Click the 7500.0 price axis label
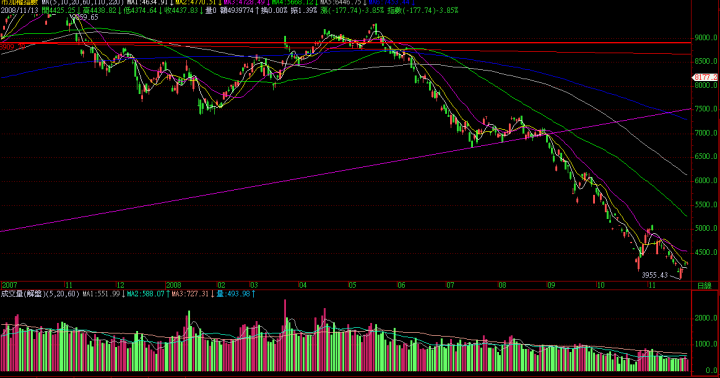Viewport: 720px width, 378px height. click(x=706, y=109)
